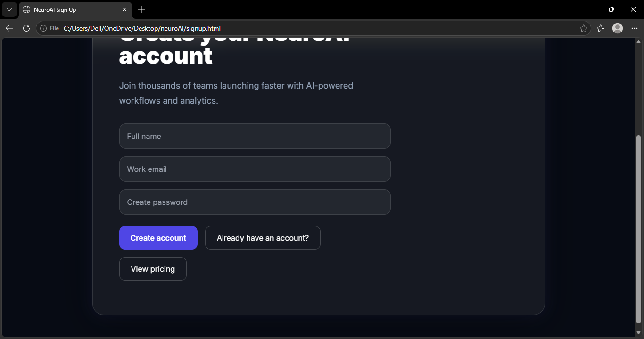Focus the Full name field
This screenshot has height=339, width=644.
[255, 136]
